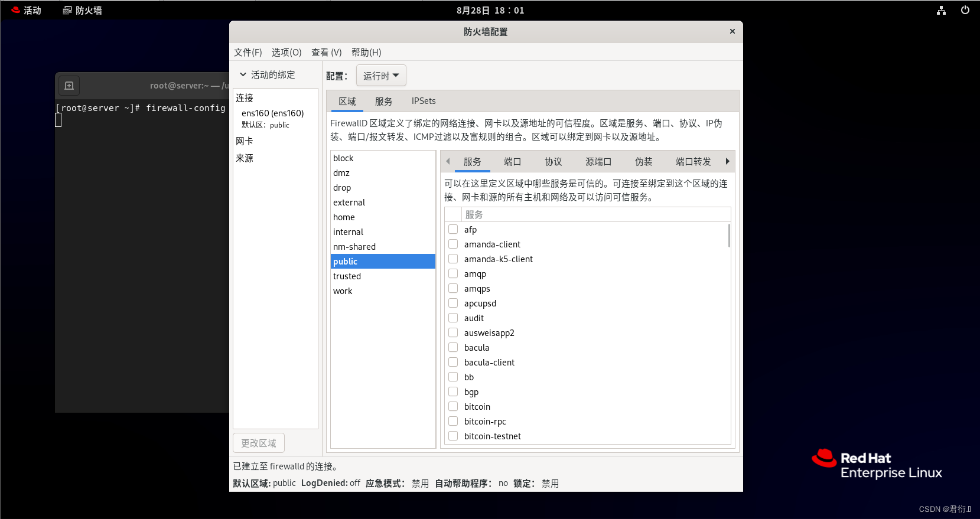Check the bitcoin-testnet service box
The width and height of the screenshot is (980, 519).
[453, 436]
